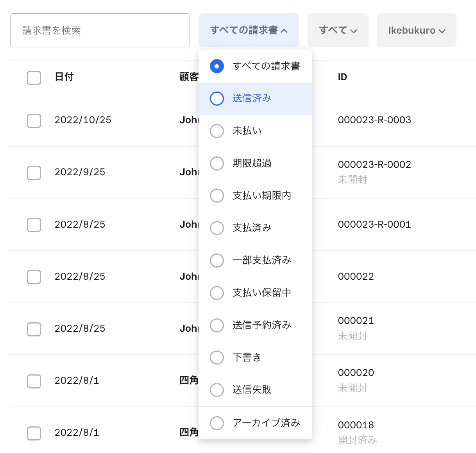The height and width of the screenshot is (453, 476).
Task: Select the すべての請求書 radio option
Action: [x=266, y=67]
